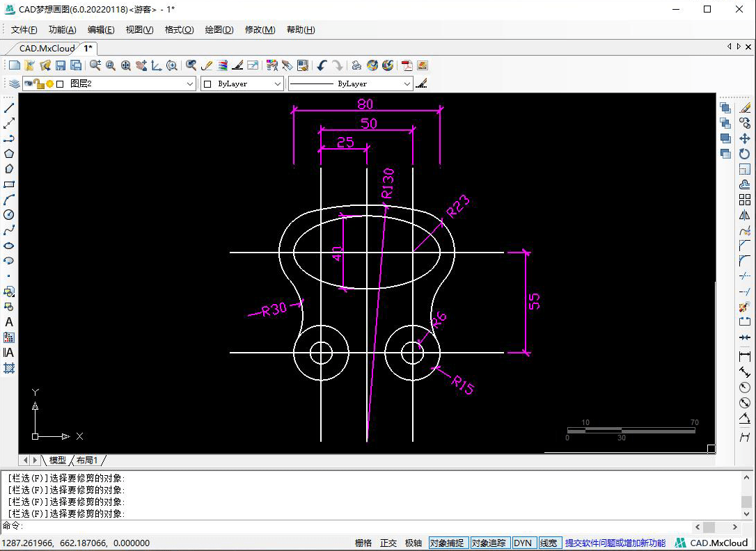
Task: Select the Rotate tool in right toolbar
Action: pos(744,154)
